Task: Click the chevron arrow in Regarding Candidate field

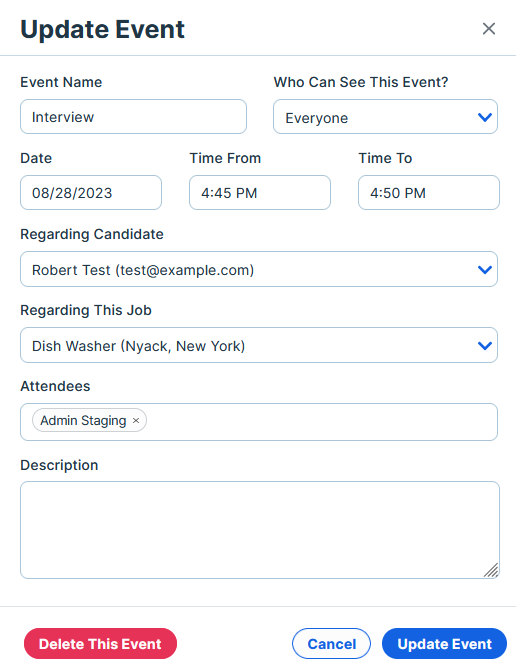Action: coord(485,270)
